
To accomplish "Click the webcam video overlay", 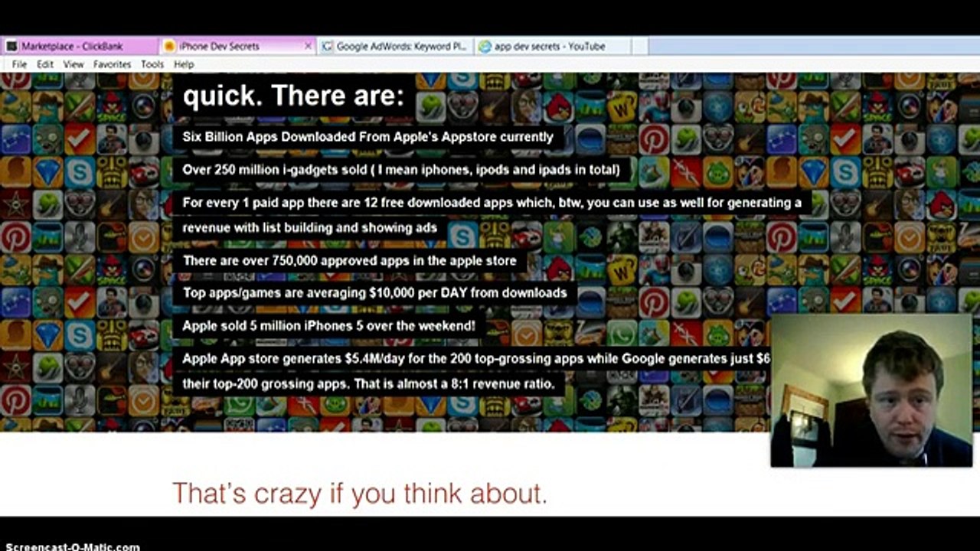I will [872, 390].
